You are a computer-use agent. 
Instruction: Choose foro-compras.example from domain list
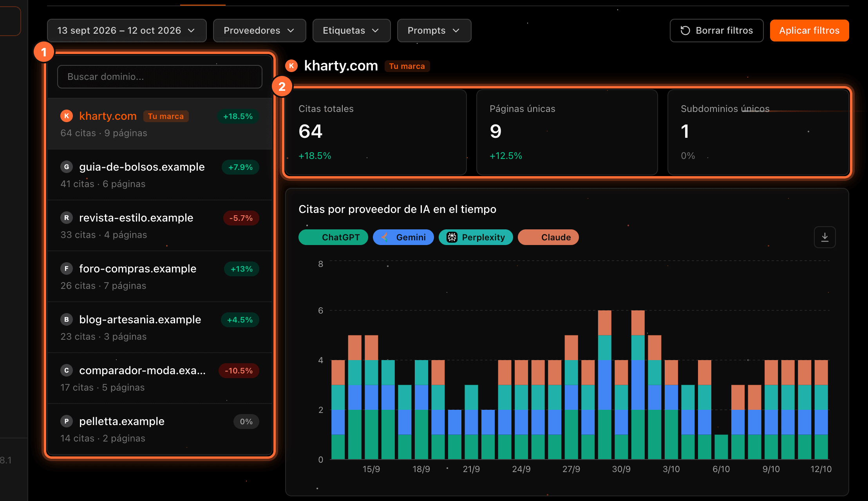(x=160, y=276)
